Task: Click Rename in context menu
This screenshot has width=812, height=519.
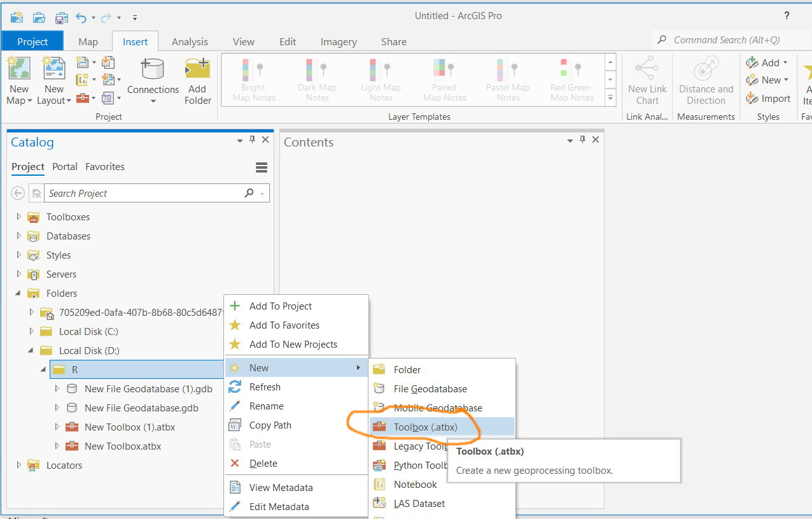Action: [297, 406]
